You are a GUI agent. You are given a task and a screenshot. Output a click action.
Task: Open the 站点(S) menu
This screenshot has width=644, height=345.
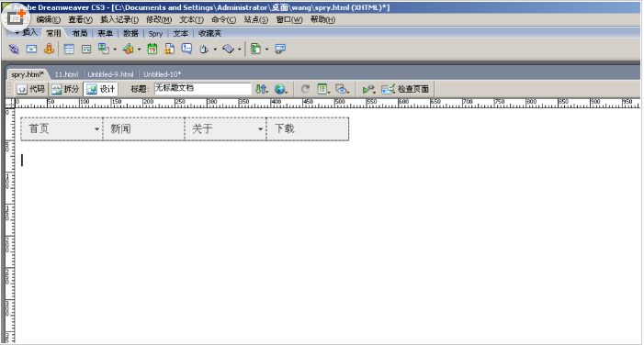tap(256, 19)
